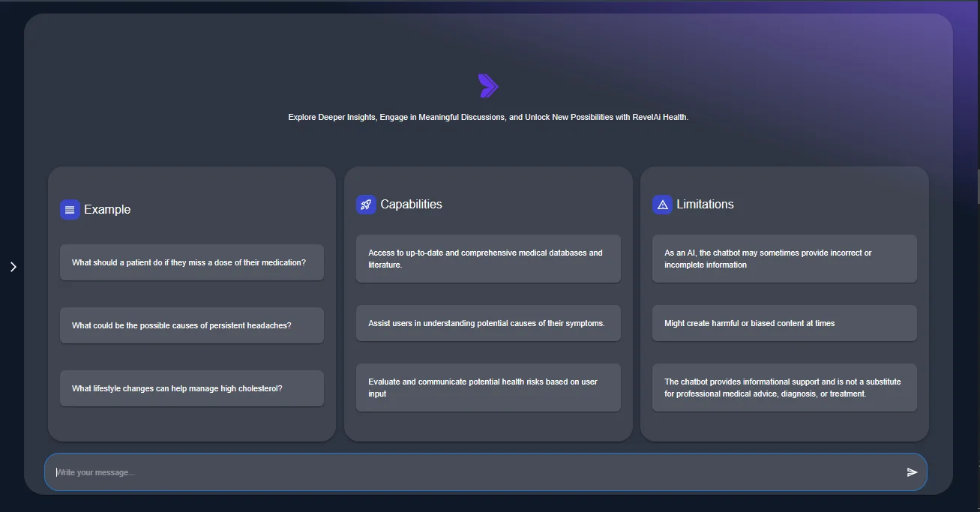This screenshot has height=512, width=980.
Task: Click the not a substitute limitation card
Action: (x=784, y=388)
